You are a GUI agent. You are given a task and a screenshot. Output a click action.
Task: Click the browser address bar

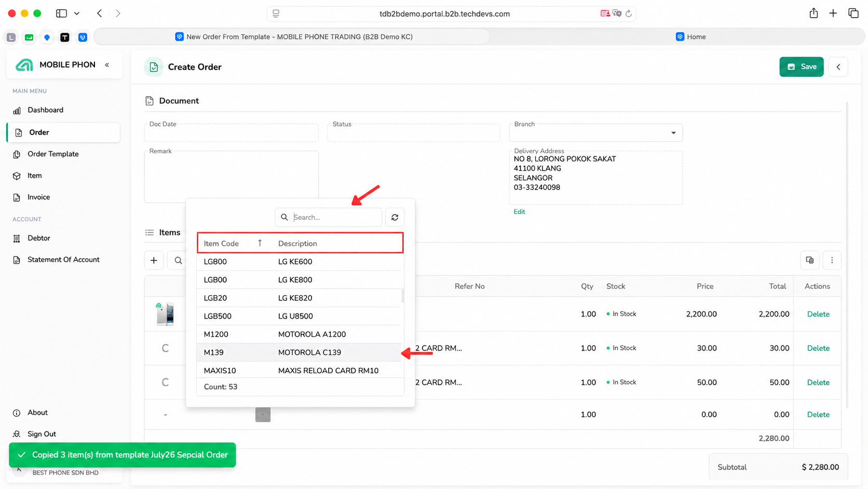tap(444, 14)
